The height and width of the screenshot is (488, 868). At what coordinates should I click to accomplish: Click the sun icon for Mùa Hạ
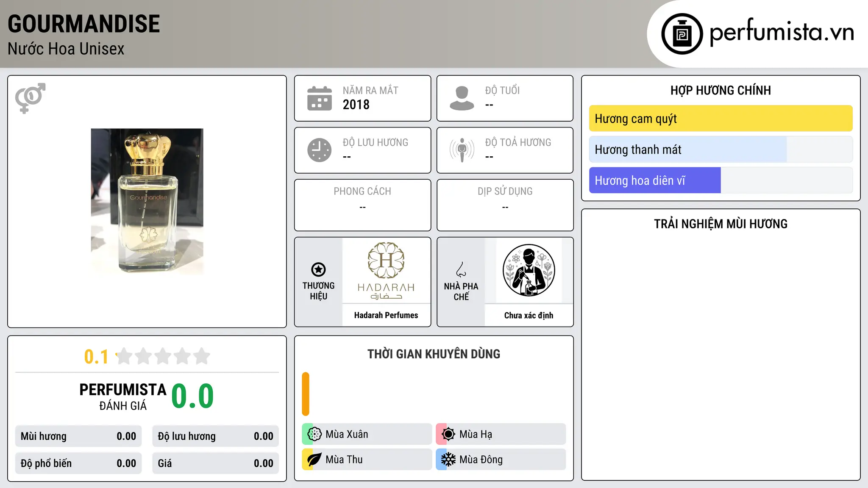tap(448, 434)
